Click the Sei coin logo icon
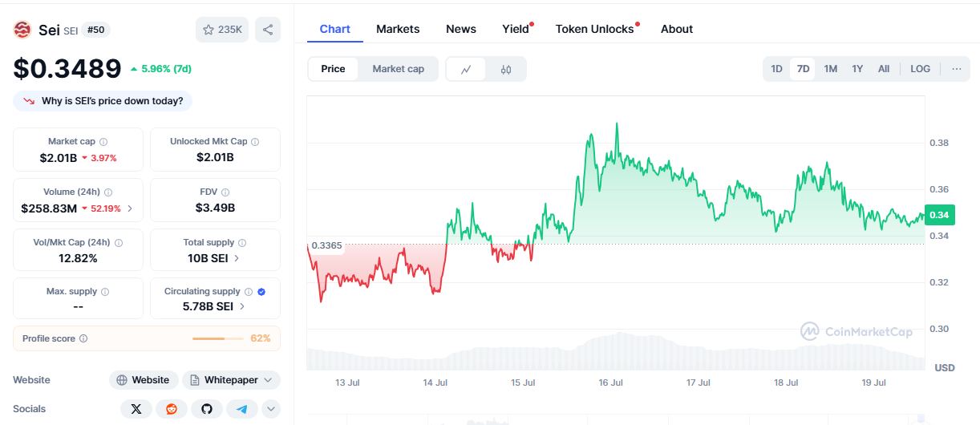This screenshot has width=980, height=425. tap(22, 30)
